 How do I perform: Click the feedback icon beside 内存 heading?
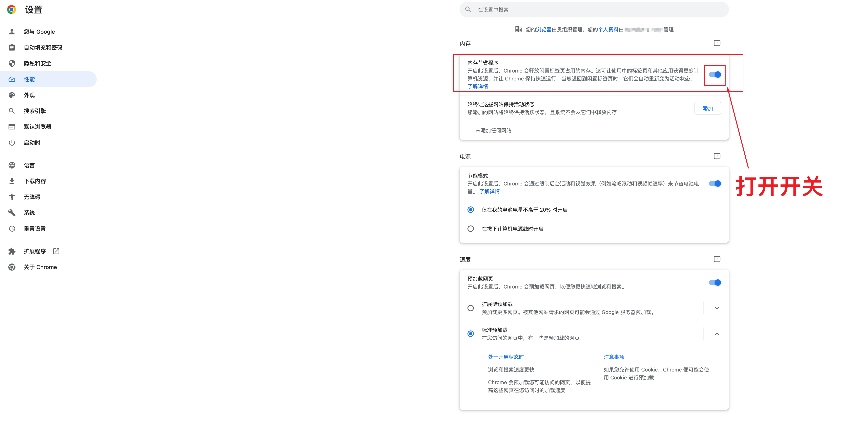coord(717,43)
